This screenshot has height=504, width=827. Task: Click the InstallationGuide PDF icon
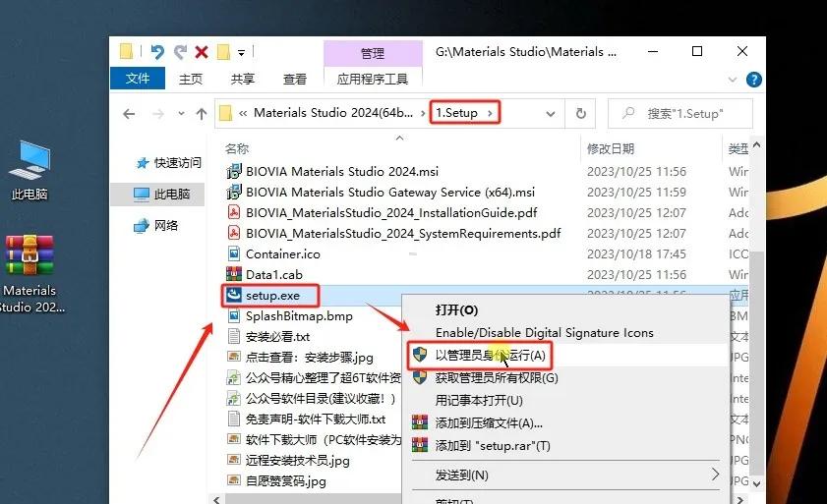click(x=234, y=212)
